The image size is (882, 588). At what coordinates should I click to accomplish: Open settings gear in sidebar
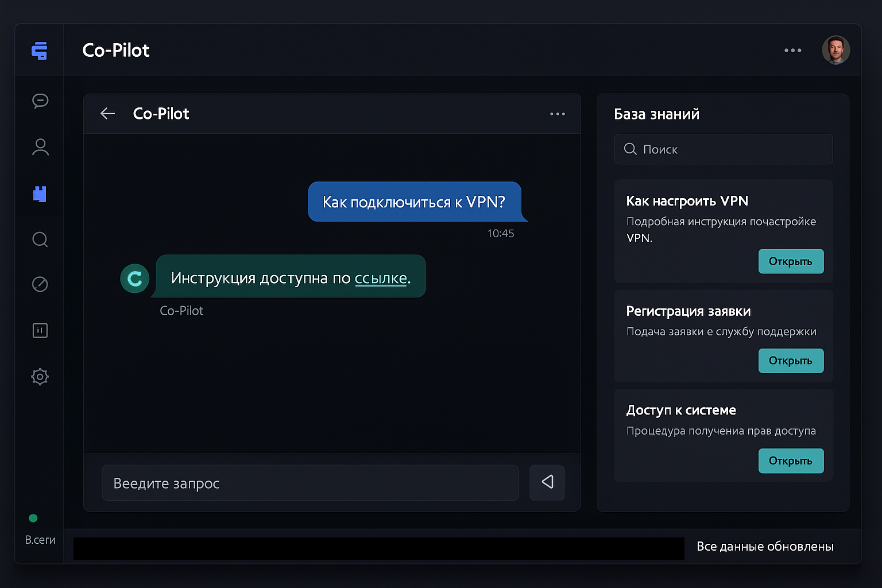coord(40,377)
